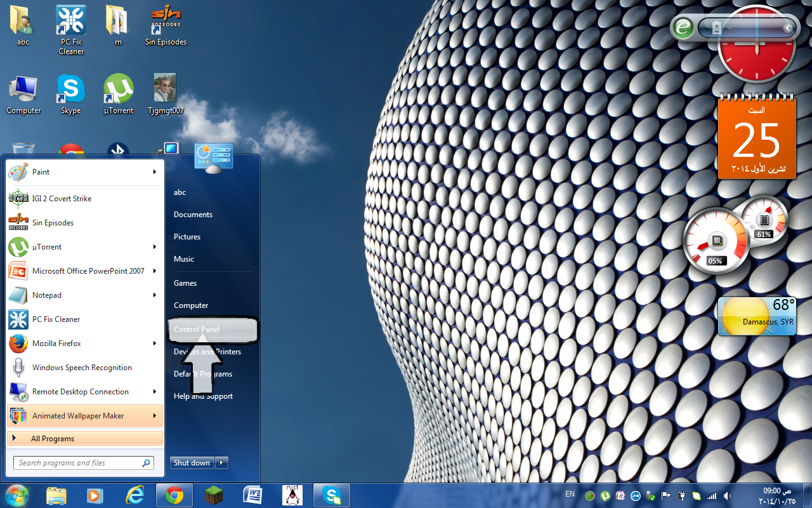Click the red analog clock gadget
The width and height of the screenshot is (812, 508).
(756, 44)
